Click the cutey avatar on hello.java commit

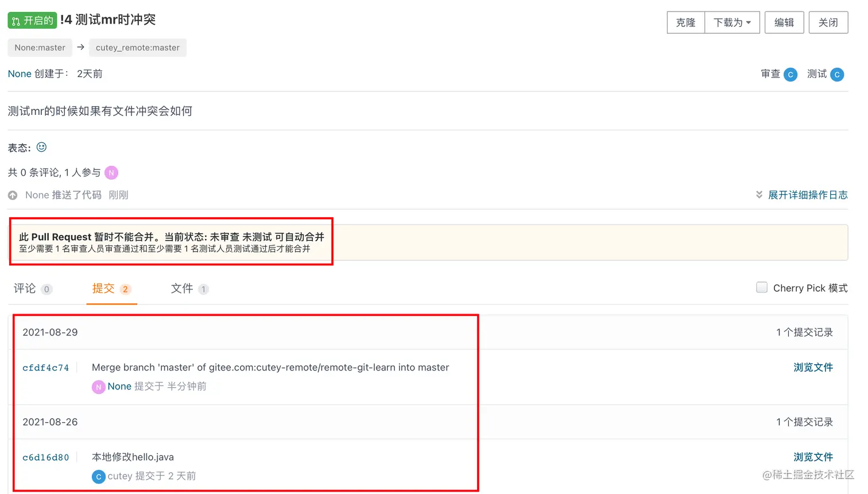click(98, 477)
